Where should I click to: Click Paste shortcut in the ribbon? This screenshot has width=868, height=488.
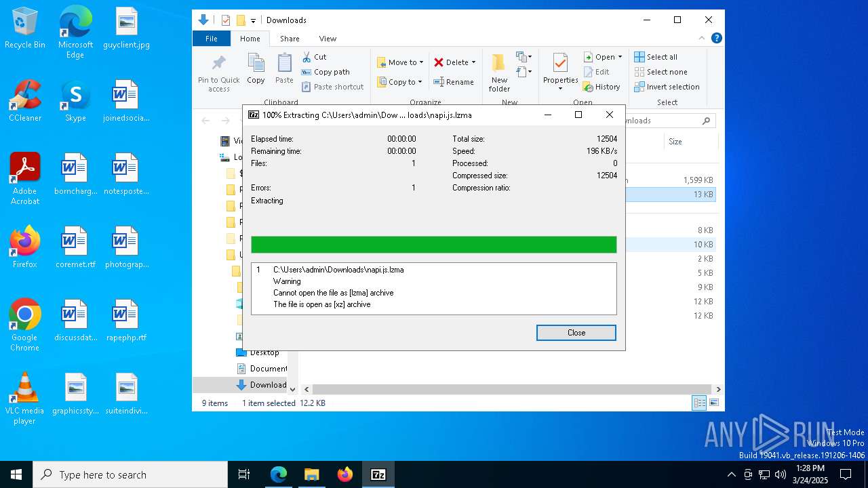(332, 87)
